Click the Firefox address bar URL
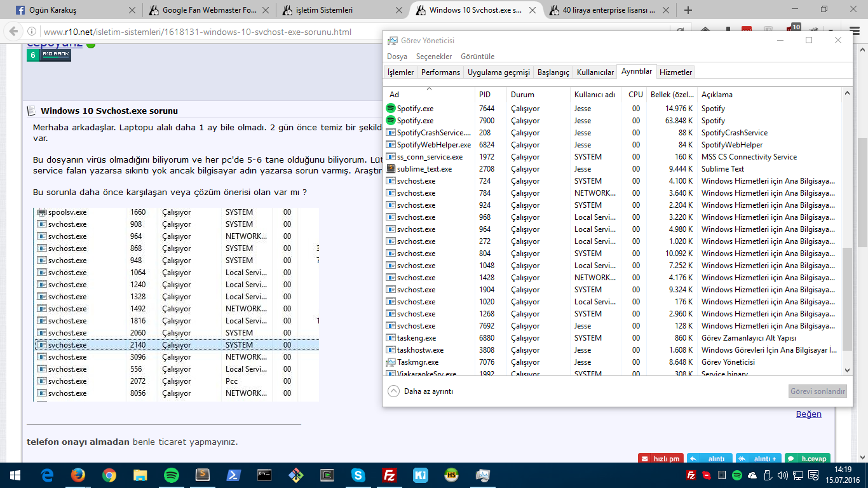Image resolution: width=868 pixels, height=488 pixels. 198,32
